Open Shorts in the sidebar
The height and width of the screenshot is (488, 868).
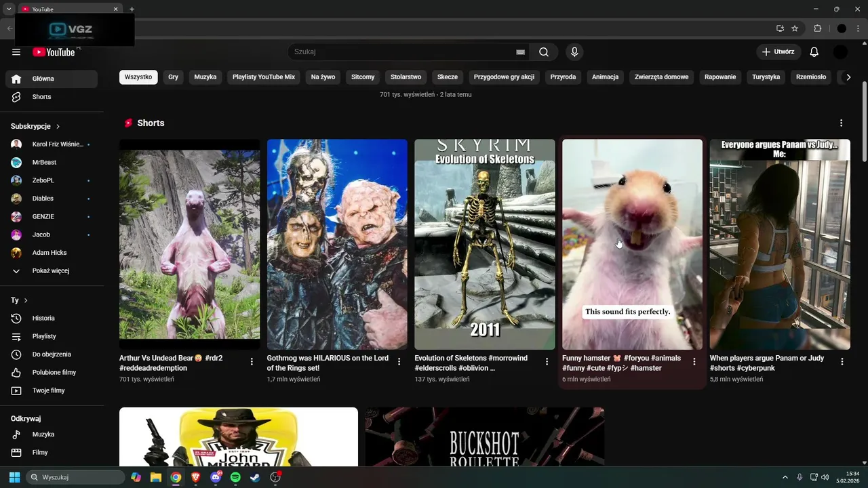pos(52,97)
